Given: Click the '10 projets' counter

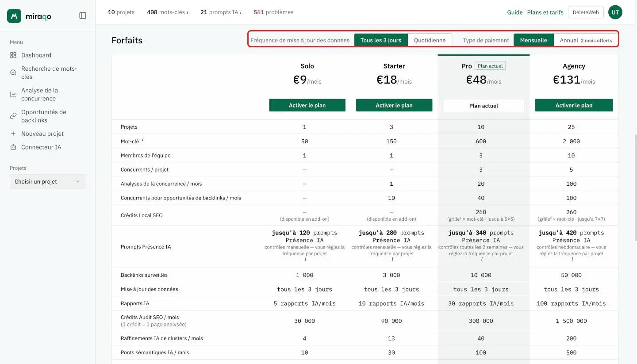Looking at the screenshot, I should 121,12.
